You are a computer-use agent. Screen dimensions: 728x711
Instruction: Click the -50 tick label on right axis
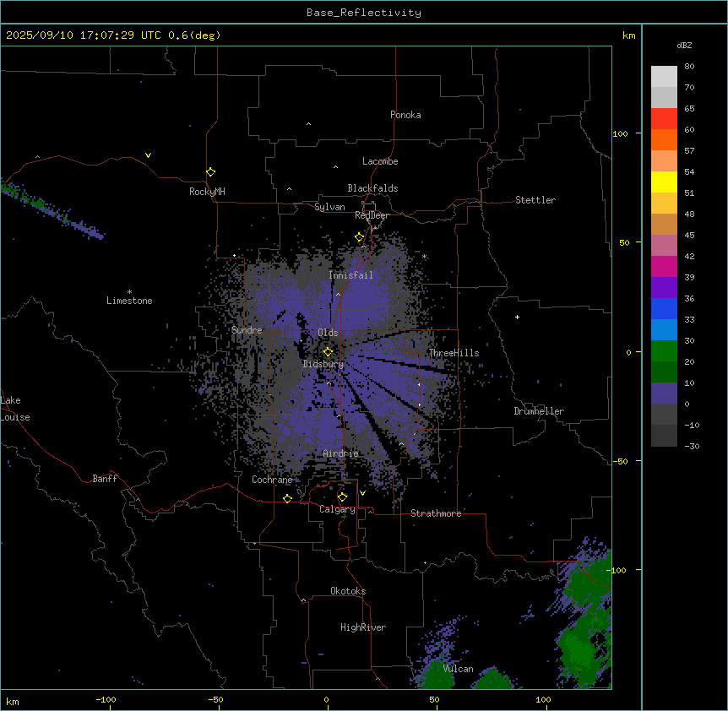coord(620,461)
